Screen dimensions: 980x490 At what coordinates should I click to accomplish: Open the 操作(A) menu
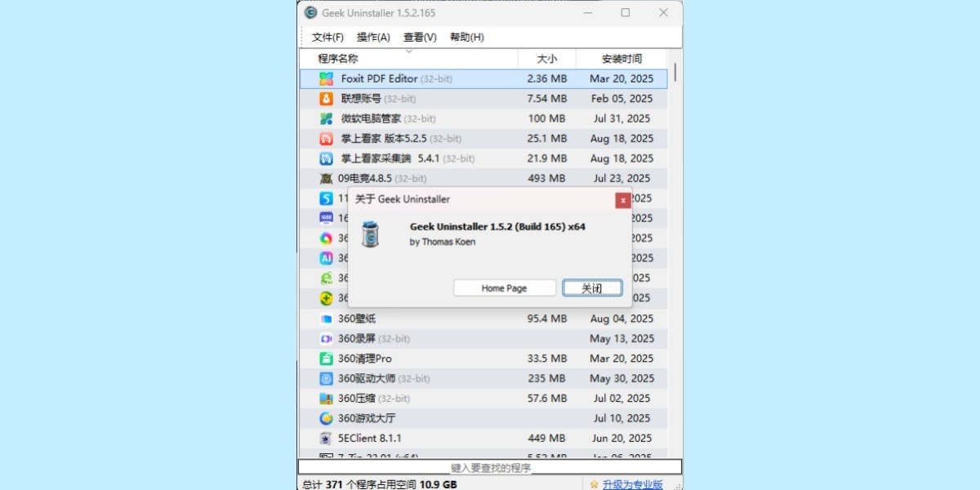[373, 38]
